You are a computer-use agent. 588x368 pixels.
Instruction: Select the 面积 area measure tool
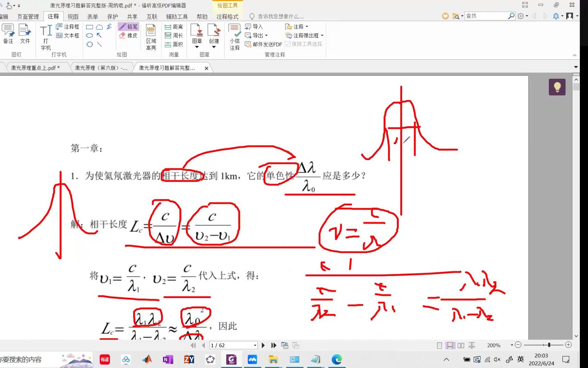tap(174, 44)
